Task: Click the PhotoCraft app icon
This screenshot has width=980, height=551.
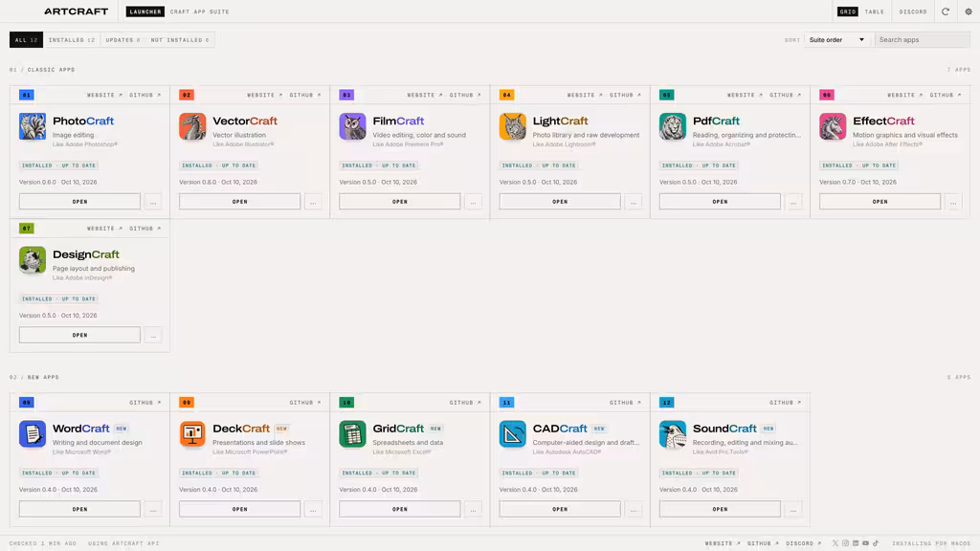Action: (x=33, y=126)
